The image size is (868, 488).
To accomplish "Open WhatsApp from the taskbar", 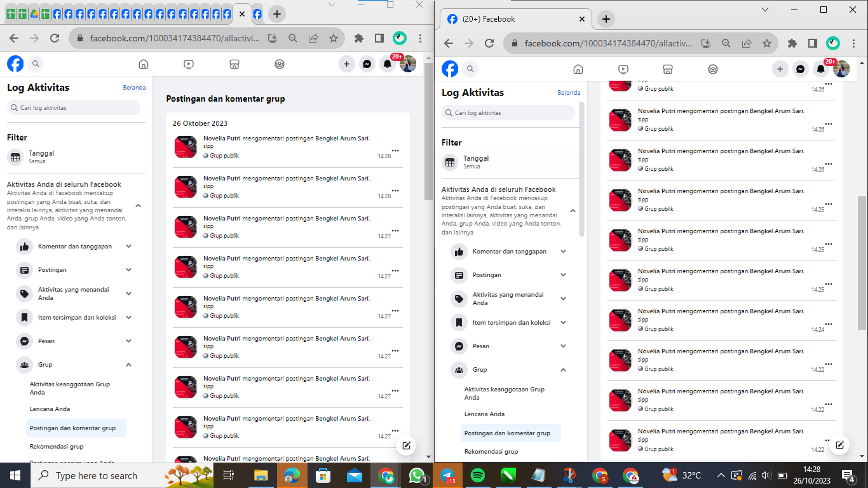I will pyautogui.click(x=417, y=475).
